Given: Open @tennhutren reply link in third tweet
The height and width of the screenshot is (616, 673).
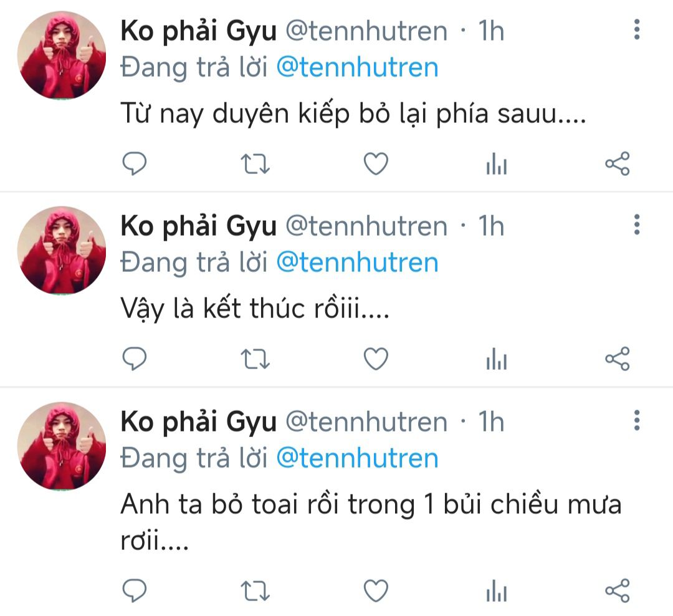Looking at the screenshot, I should point(357,458).
